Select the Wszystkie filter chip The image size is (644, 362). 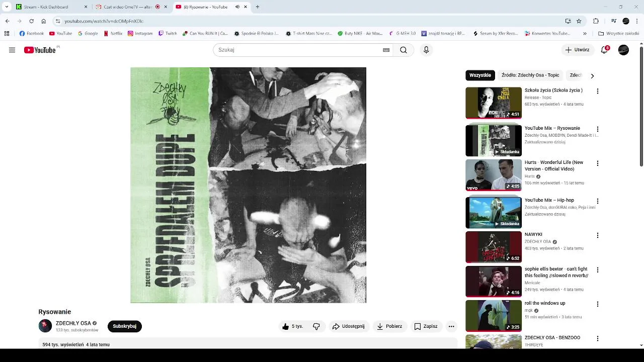(480, 75)
